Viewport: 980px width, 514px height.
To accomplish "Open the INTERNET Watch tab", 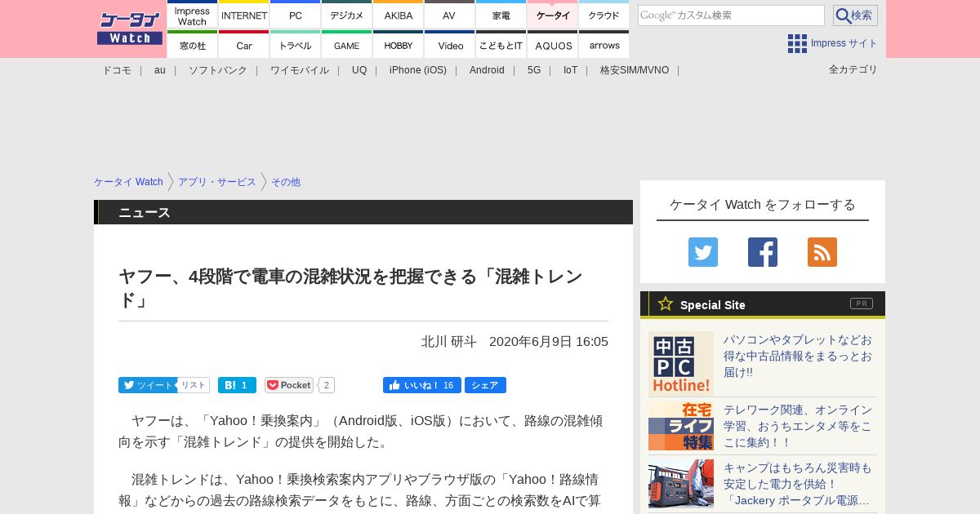I will coord(244,16).
